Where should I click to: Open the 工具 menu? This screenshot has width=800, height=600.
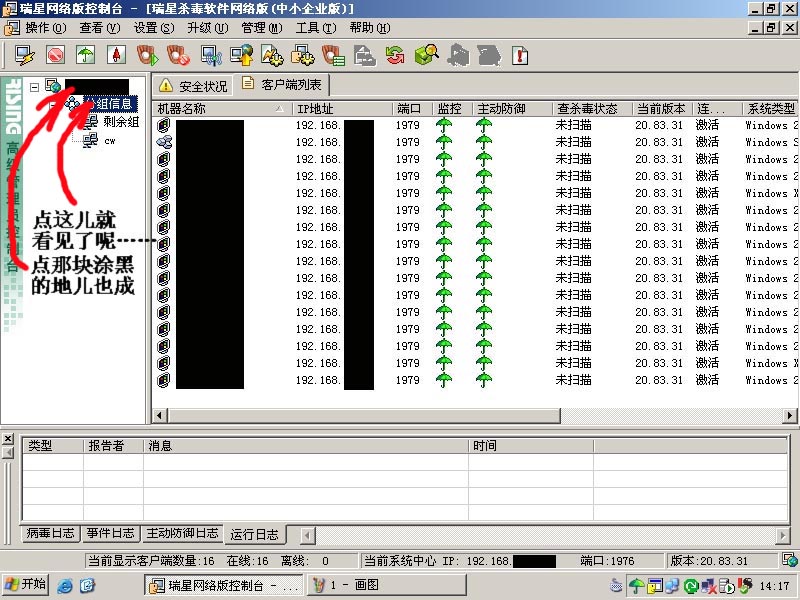pyautogui.click(x=314, y=28)
